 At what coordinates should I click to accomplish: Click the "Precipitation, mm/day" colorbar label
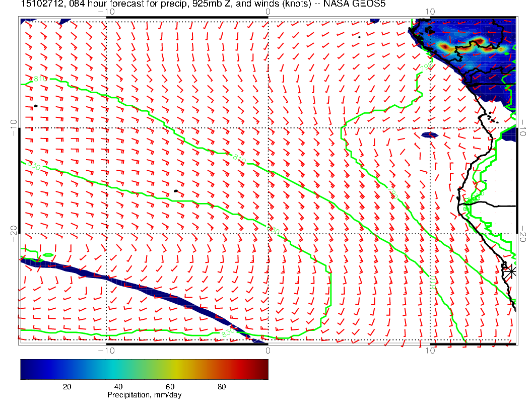[145, 395]
